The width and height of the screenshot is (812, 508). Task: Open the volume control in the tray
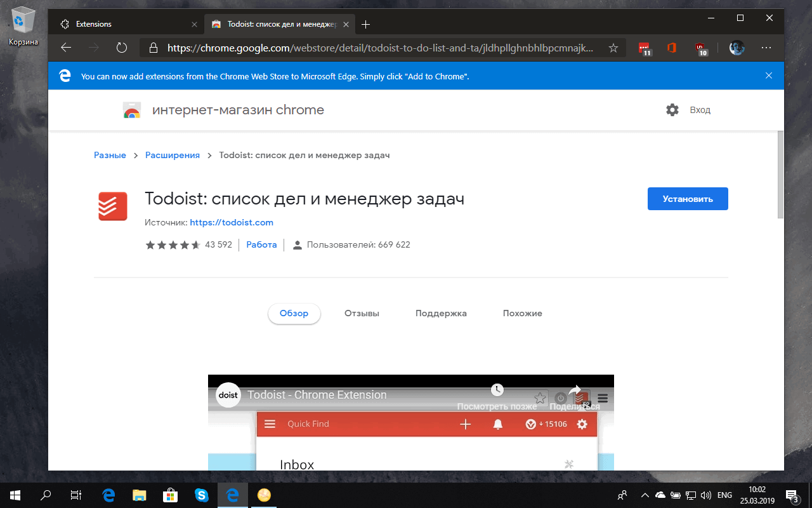click(x=706, y=495)
